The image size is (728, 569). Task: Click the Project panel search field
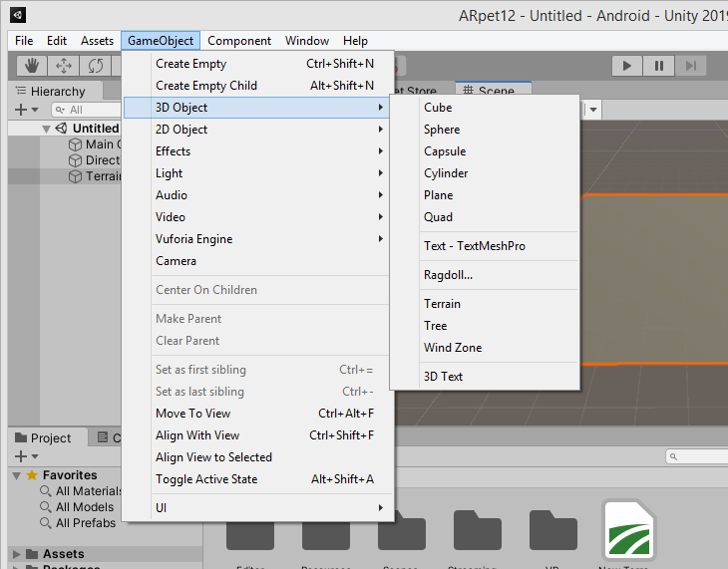(x=696, y=456)
